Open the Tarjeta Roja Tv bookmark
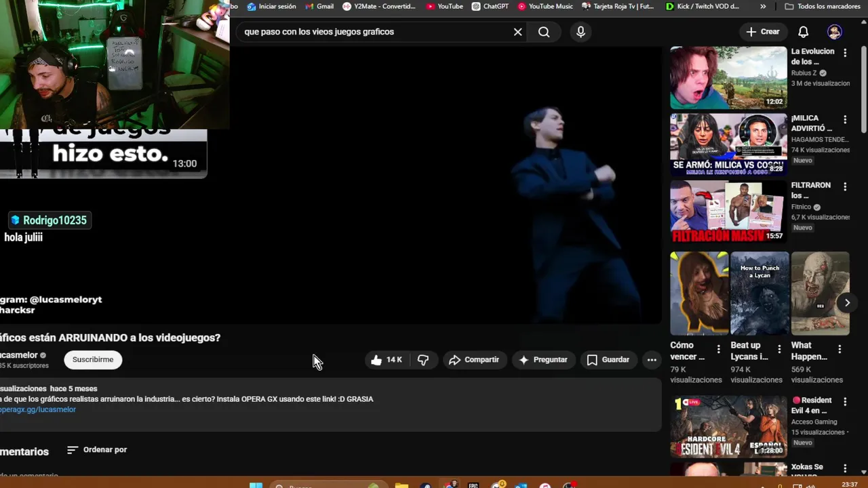Screen dimensions: 868x488 coord(618,6)
